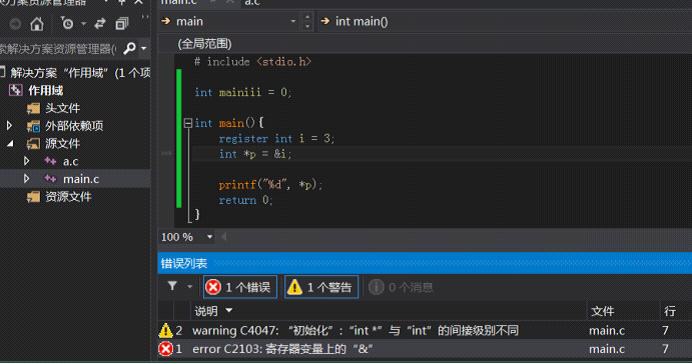
Task: Click the Sync with Active Document icon
Action: (x=100, y=23)
